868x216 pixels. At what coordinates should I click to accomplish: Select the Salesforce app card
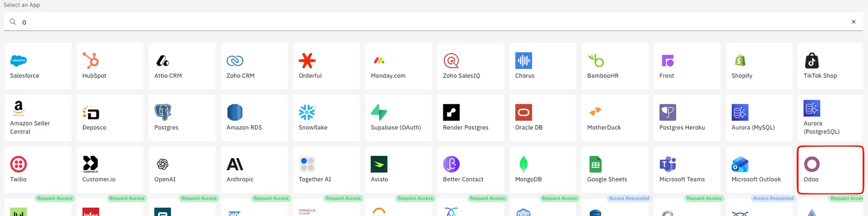coord(38,66)
